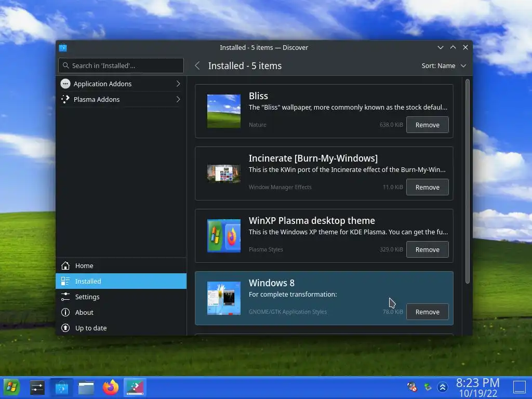Click the green tray icon

[x=428, y=387]
